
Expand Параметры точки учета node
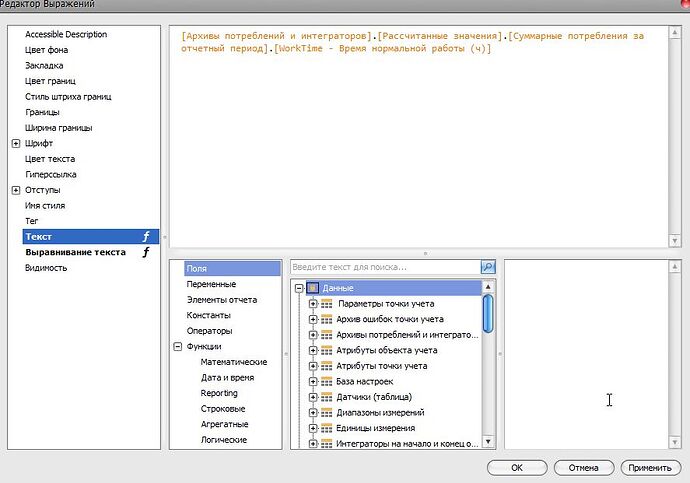click(x=313, y=304)
